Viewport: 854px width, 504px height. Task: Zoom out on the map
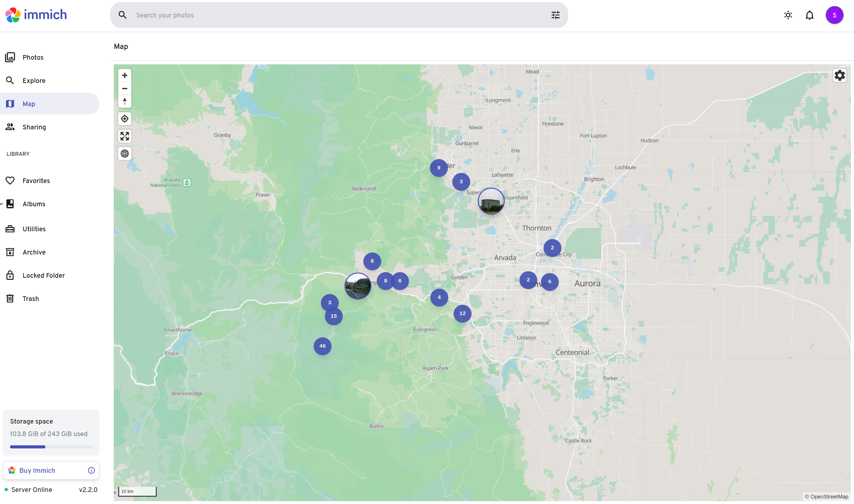pos(125,88)
